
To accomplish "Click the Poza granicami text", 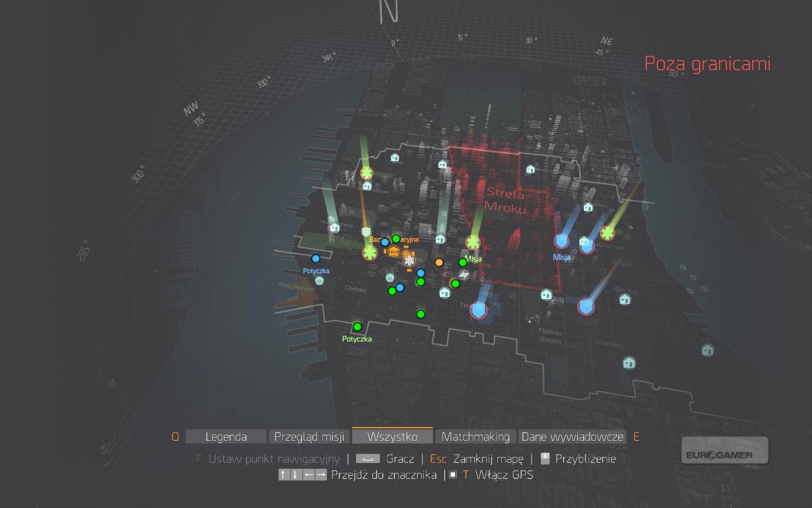I will click(707, 64).
